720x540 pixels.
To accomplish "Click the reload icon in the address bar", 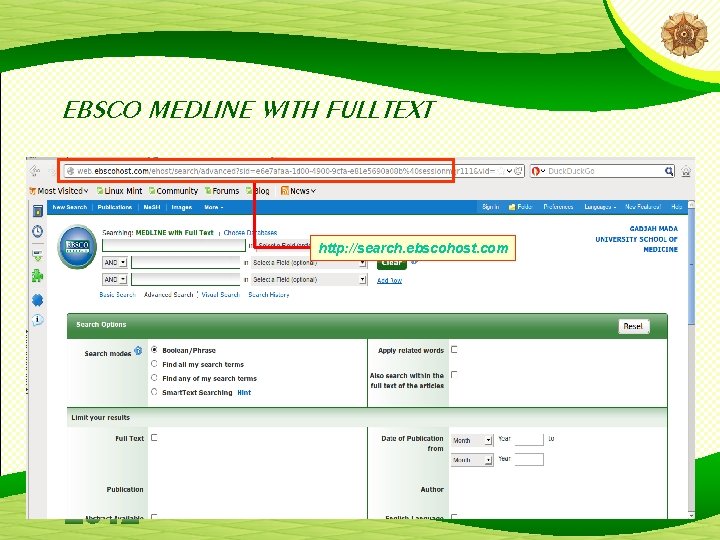I will point(518,171).
